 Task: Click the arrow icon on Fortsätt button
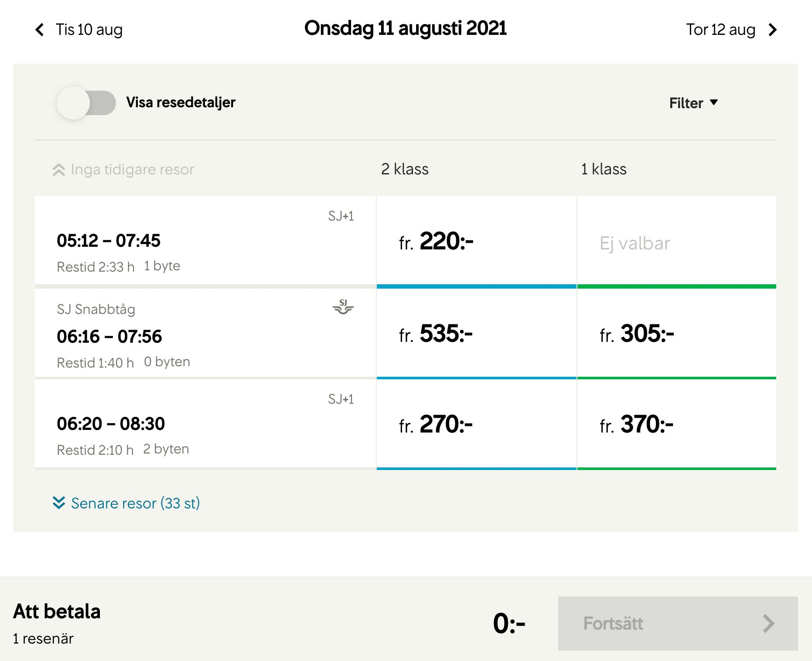768,624
